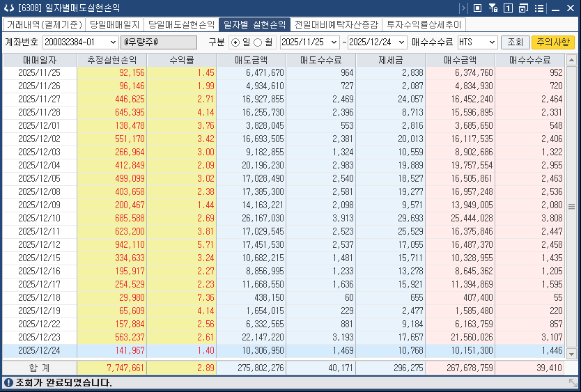Click the yellow 주의사항 button
Viewport: 581px width, 392px height.
coord(553,42)
